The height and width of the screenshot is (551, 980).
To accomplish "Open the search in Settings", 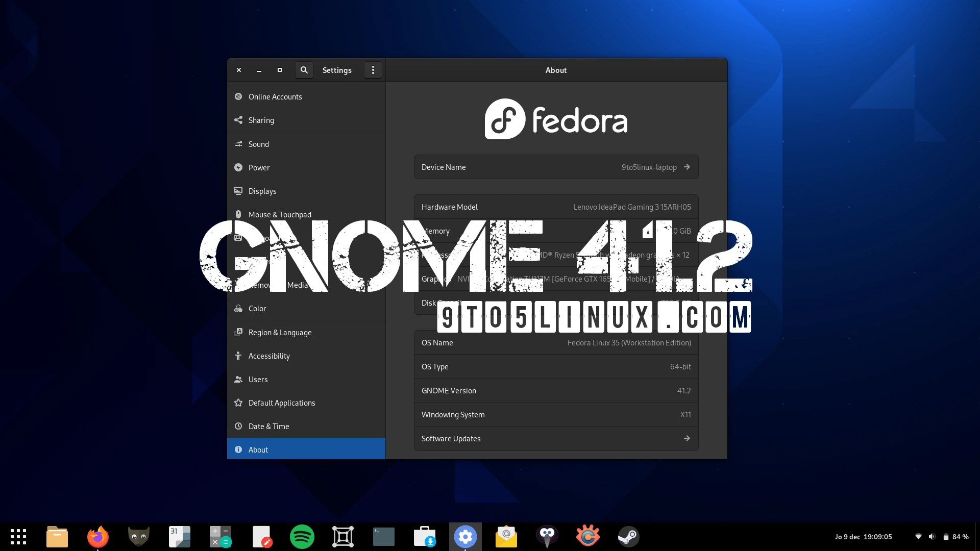I will (x=304, y=70).
